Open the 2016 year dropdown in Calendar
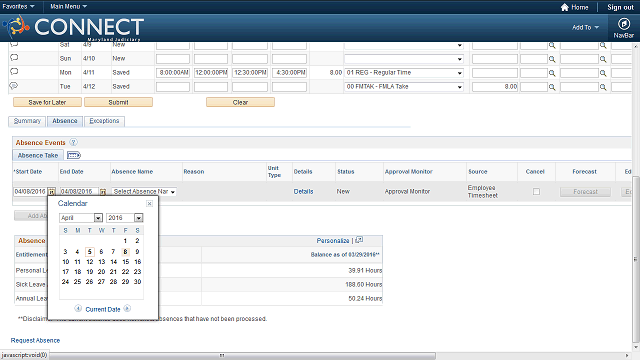This screenshot has height=360, width=640. [x=124, y=218]
